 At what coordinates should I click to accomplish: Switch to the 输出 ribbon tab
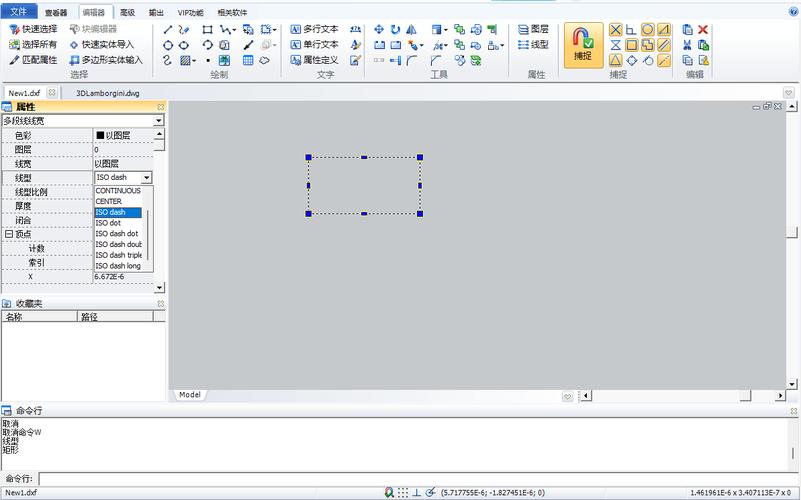click(x=156, y=12)
